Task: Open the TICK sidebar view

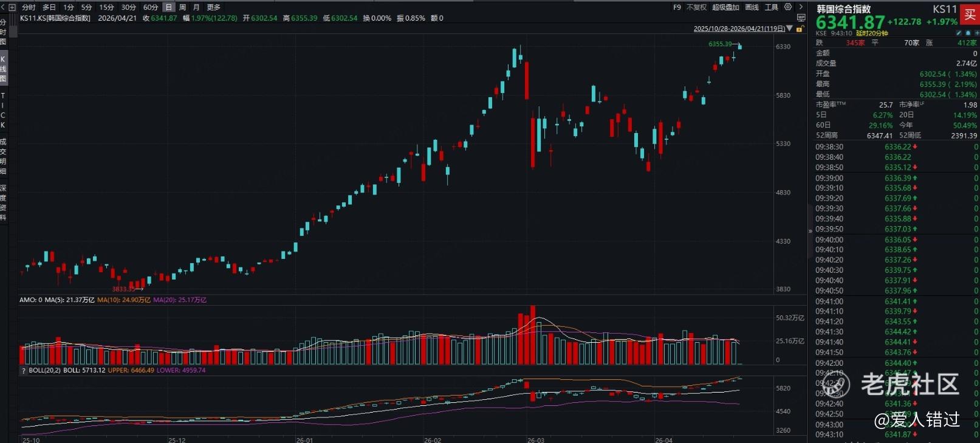Action: (x=3, y=110)
